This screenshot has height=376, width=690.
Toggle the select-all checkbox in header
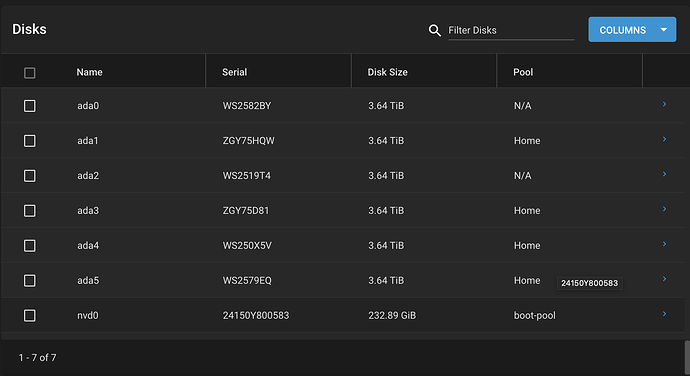pyautogui.click(x=29, y=73)
